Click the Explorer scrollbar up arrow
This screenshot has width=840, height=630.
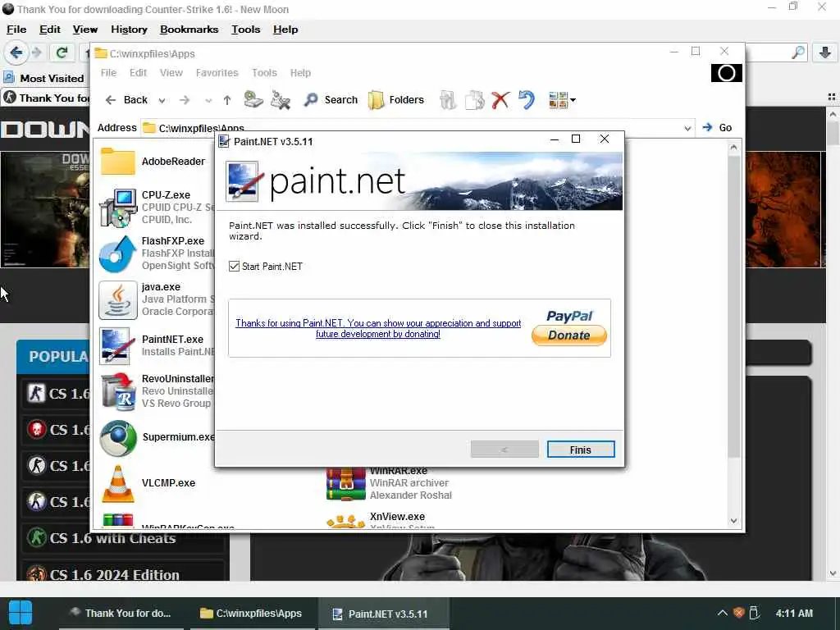[x=734, y=148]
